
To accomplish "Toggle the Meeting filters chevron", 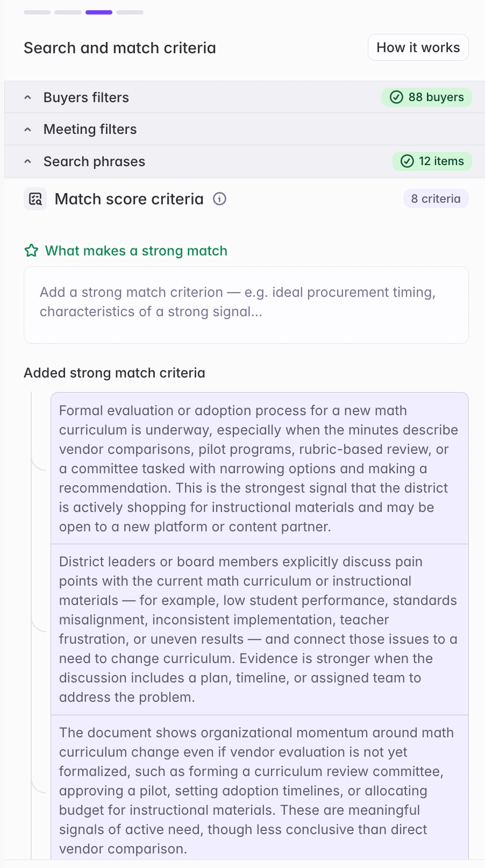I will coord(28,130).
